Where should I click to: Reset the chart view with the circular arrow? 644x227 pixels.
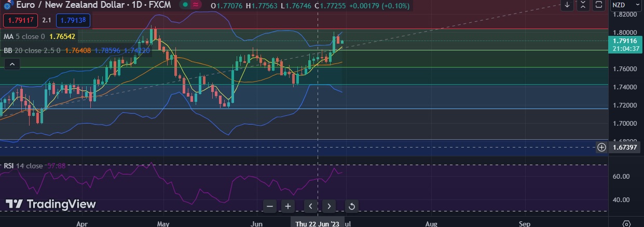click(x=351, y=206)
